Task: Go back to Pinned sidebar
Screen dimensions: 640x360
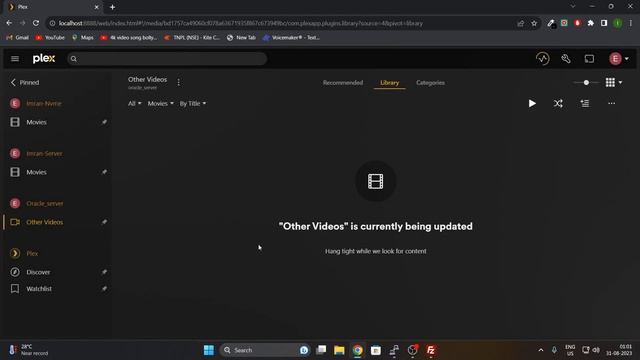Action: 25,82
